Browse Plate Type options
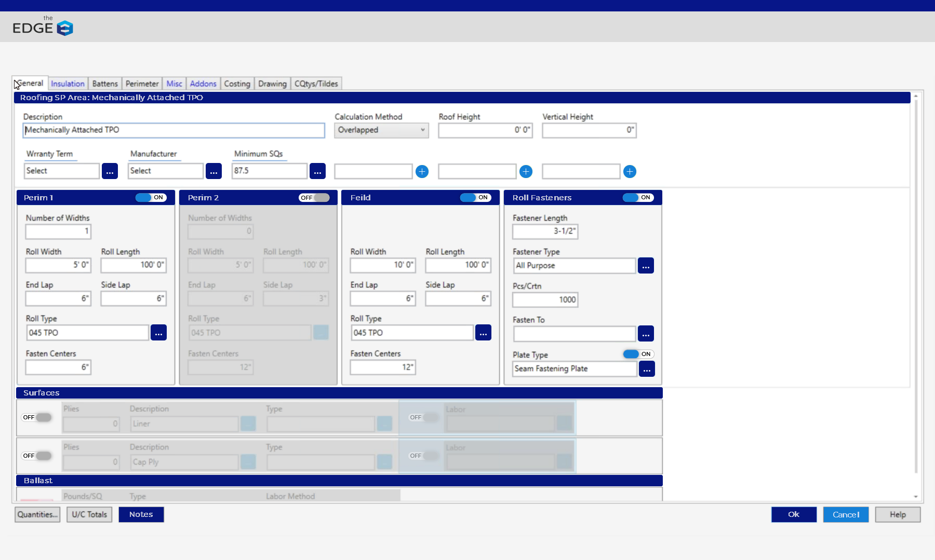 click(646, 369)
